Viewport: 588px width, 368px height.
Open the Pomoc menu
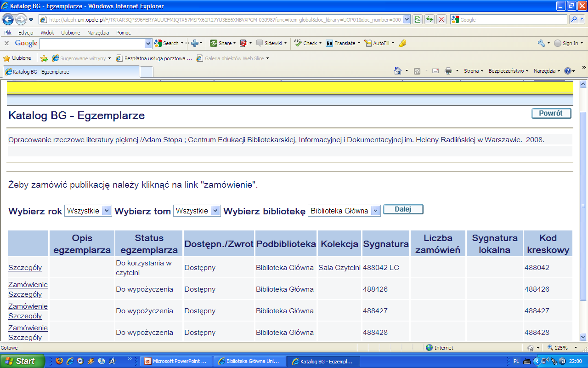[124, 33]
